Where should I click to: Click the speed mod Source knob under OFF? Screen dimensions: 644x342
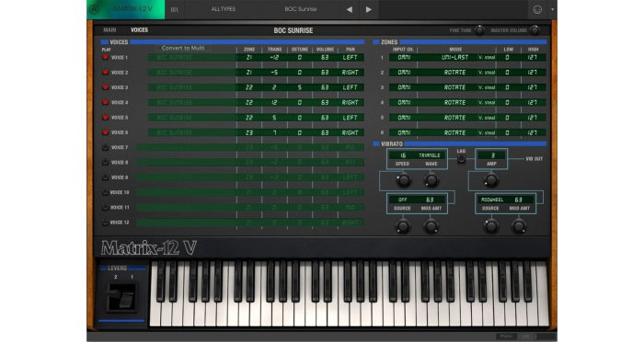403,226
